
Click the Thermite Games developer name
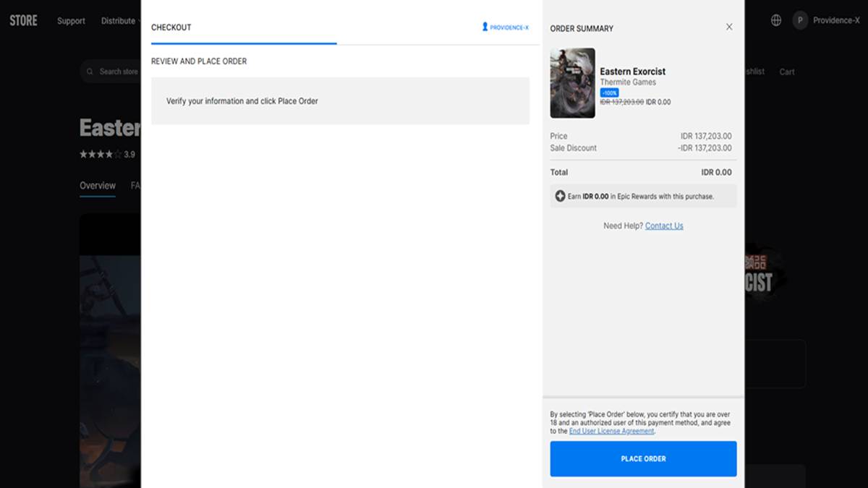pos(628,82)
